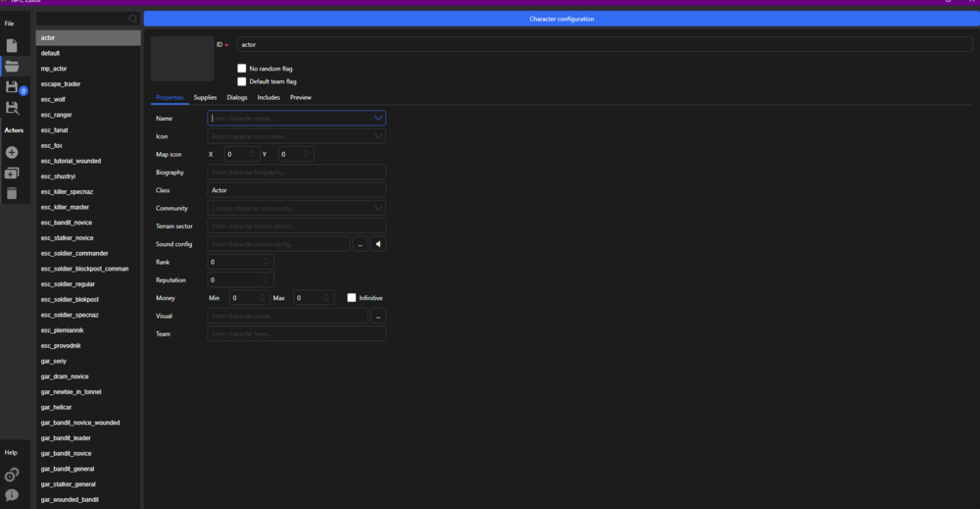980x509 pixels.
Task: Click the Class input field
Action: click(296, 190)
